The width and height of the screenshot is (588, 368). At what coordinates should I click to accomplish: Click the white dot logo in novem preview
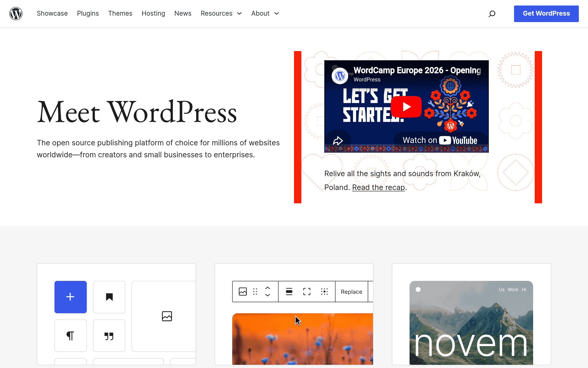[418, 290]
